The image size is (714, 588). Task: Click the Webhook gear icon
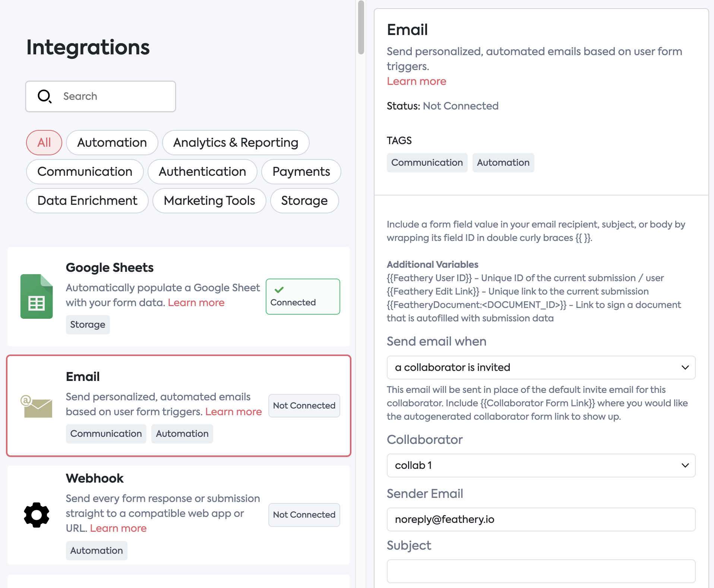tap(37, 515)
